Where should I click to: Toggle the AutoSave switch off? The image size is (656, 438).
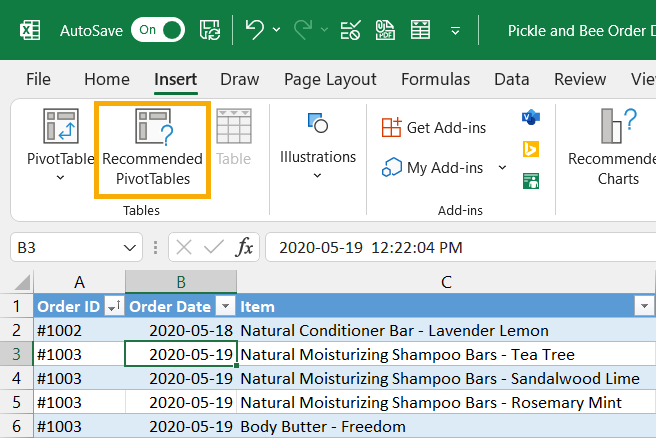pyautogui.click(x=158, y=30)
